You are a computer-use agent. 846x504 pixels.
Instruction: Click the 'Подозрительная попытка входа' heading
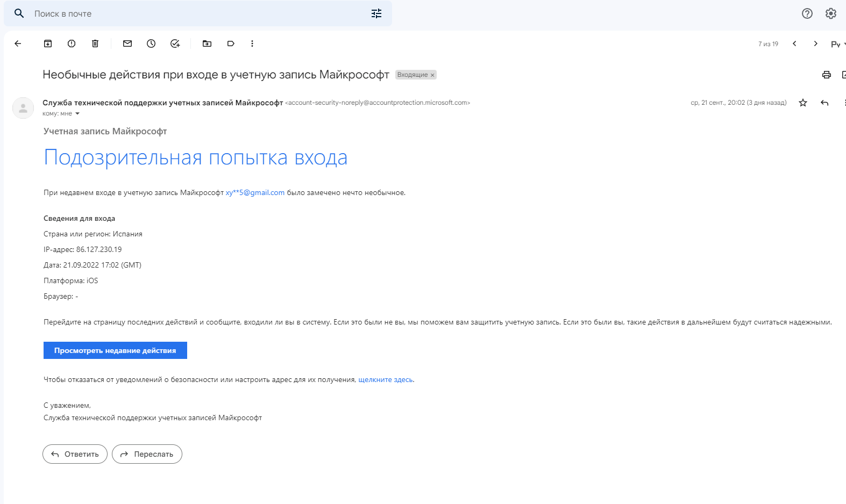click(196, 157)
